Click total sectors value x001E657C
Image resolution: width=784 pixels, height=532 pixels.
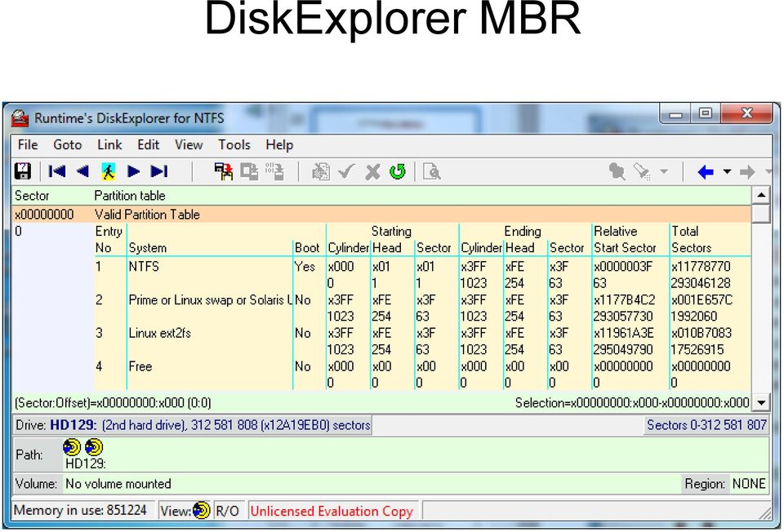pyautogui.click(x=702, y=299)
